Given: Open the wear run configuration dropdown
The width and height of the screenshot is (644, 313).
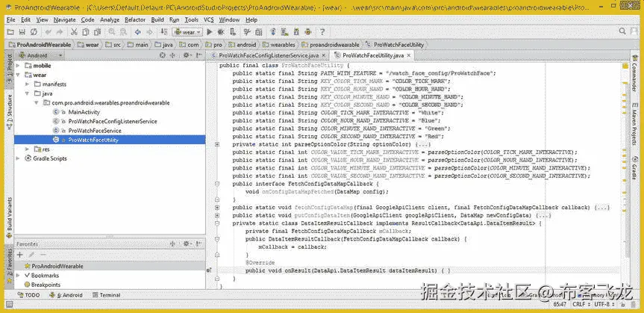Looking at the screenshot, I should click(x=188, y=31).
